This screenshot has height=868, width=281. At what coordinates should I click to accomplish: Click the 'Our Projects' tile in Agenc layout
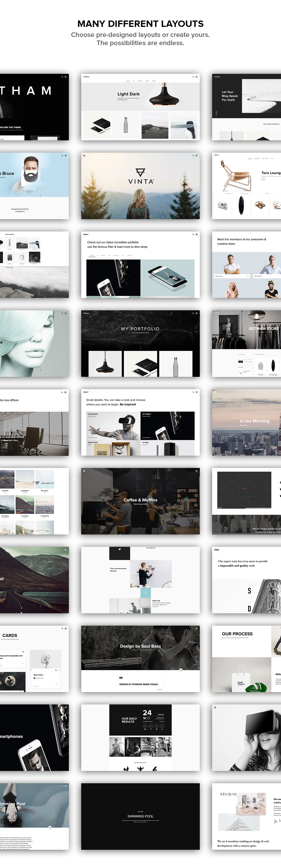pyautogui.click(x=168, y=426)
